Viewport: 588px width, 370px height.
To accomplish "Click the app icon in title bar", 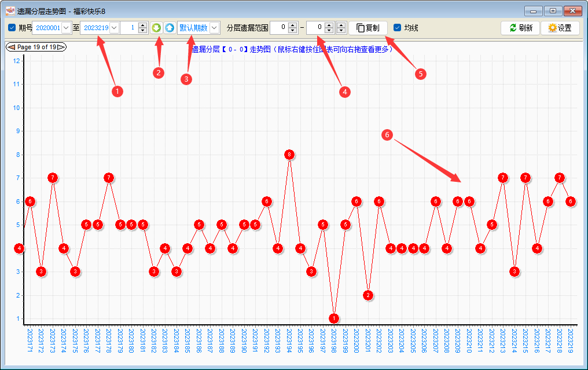I will (x=10, y=10).
